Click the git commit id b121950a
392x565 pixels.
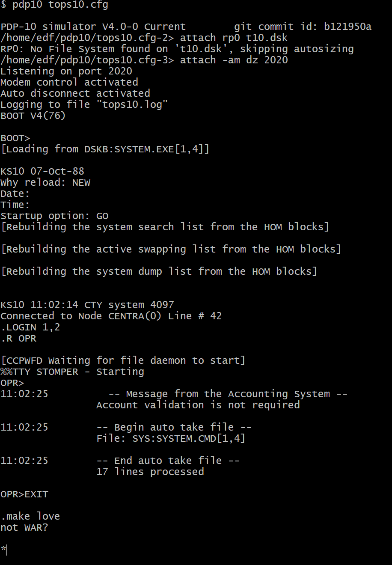tap(347, 27)
